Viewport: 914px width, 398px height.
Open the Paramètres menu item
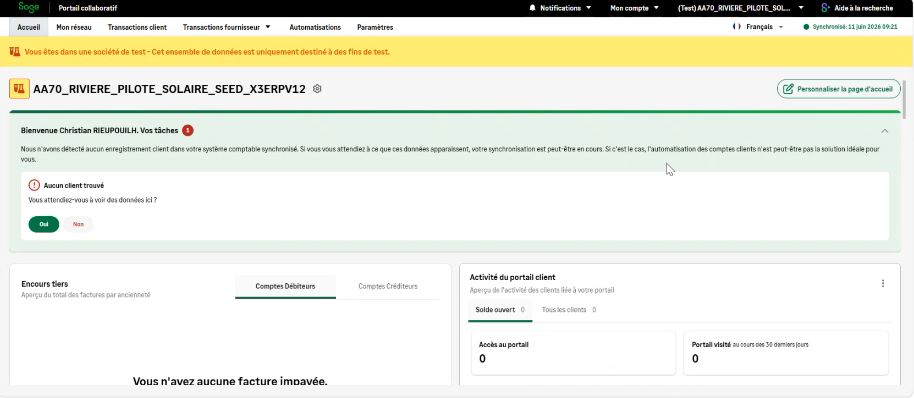(x=375, y=27)
